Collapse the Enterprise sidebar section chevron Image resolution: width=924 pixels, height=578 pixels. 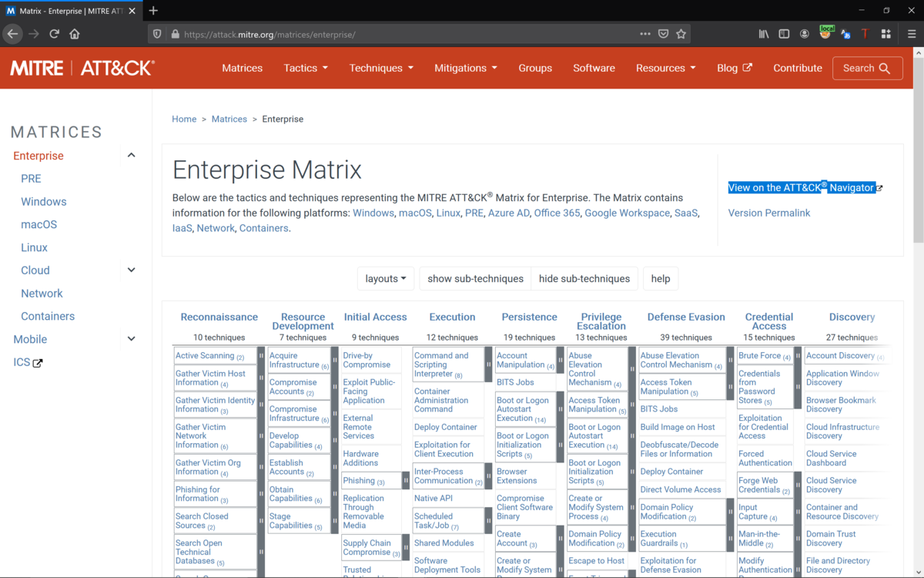[131, 156]
